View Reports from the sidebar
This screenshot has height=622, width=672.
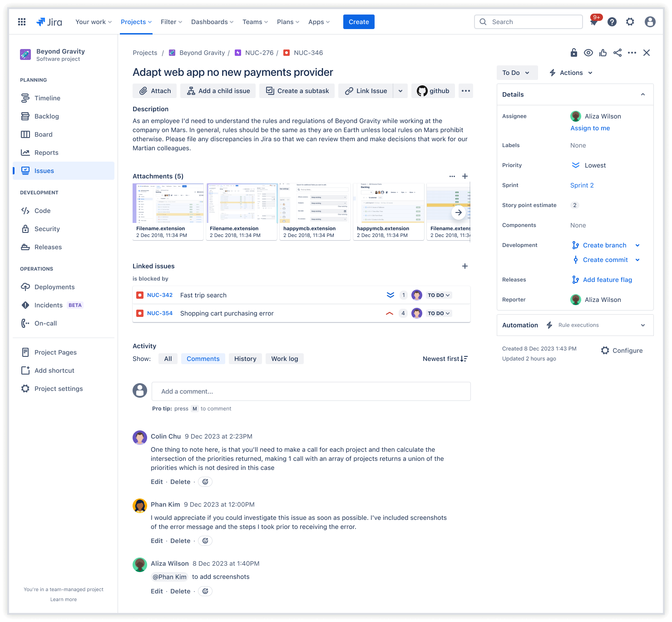tap(47, 153)
